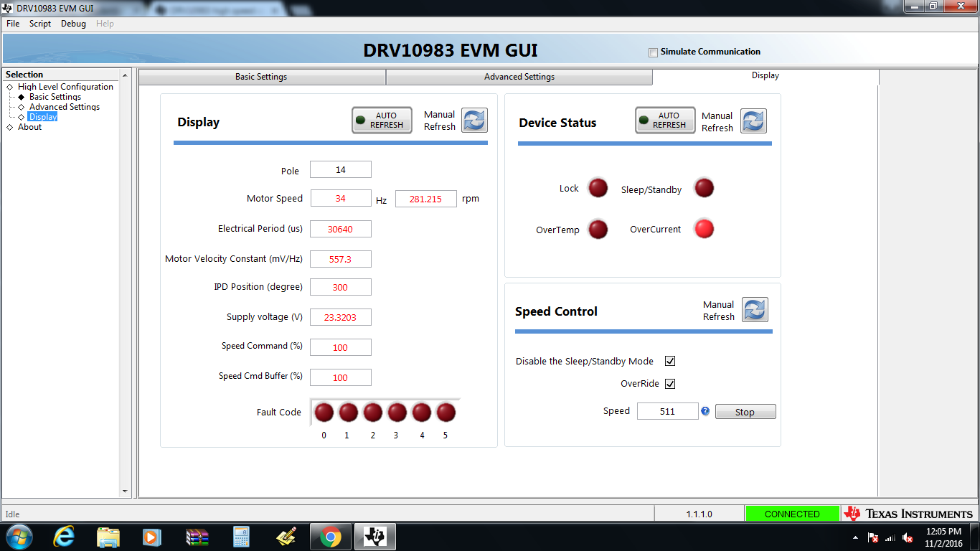This screenshot has height=551, width=980.
Task: Click the blue help icon beside Speed
Action: tap(705, 411)
